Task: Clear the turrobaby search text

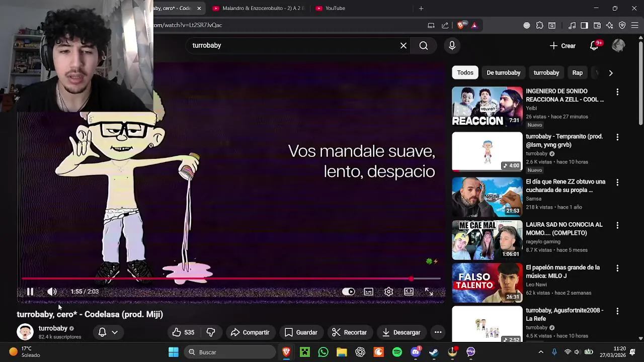Action: pos(404,46)
